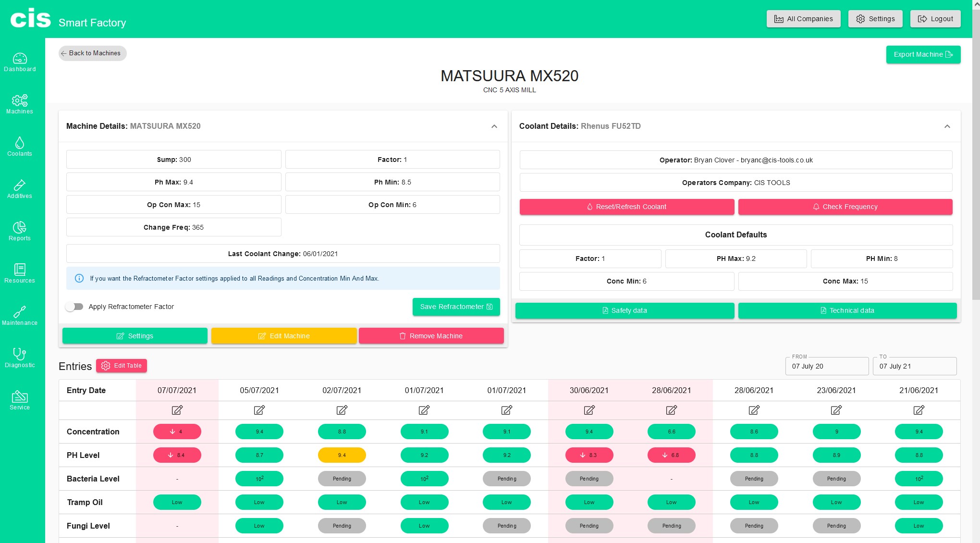Click the Reset/Refresh Coolant button
This screenshot has width=980, height=543.
coord(626,207)
